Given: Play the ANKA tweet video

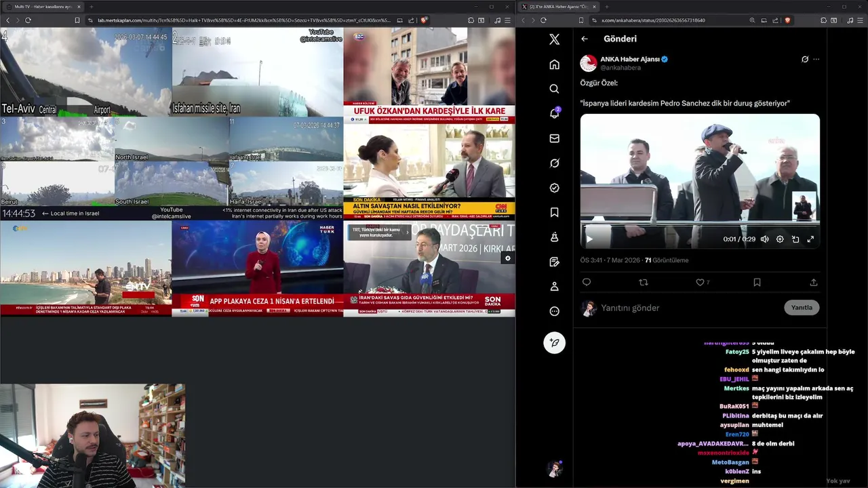Looking at the screenshot, I should pyautogui.click(x=589, y=239).
